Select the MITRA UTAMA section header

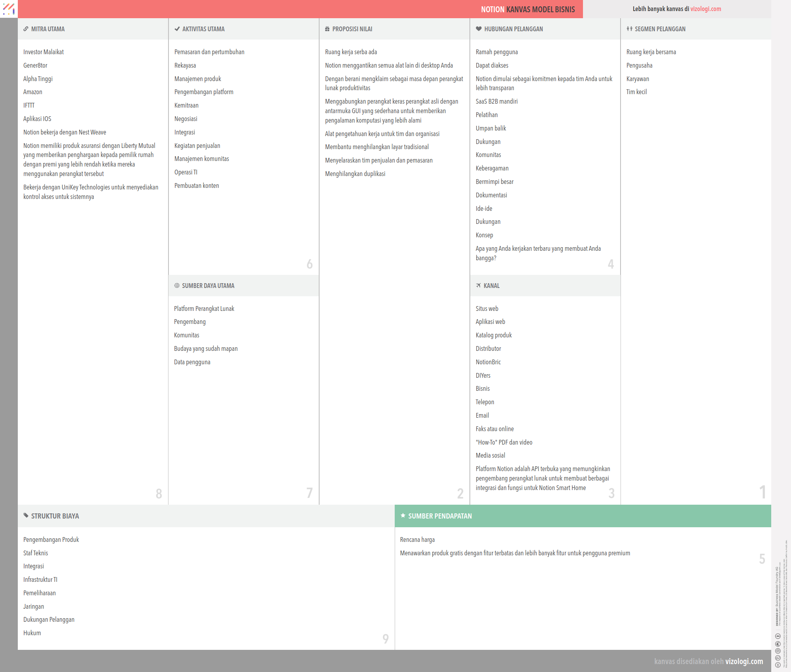click(x=48, y=28)
